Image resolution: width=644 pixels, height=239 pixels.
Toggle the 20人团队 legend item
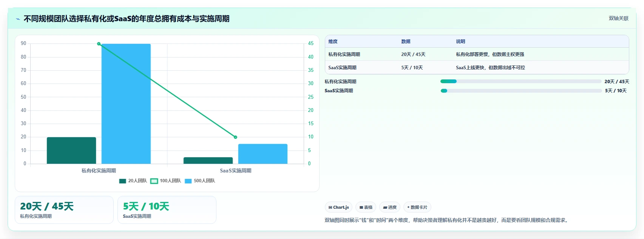tap(133, 181)
